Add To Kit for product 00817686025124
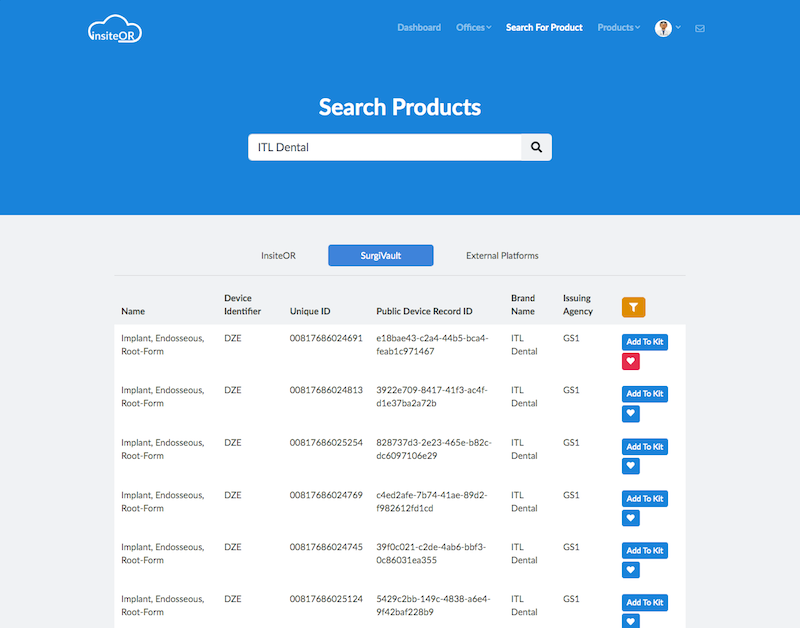This screenshot has width=800, height=628. pos(644,602)
